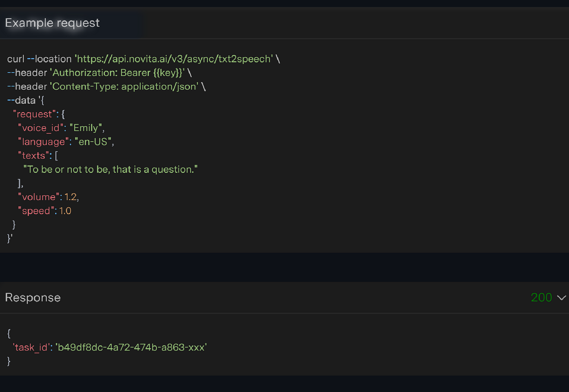Click the Response section heading
This screenshot has width=569, height=392.
coord(33,297)
